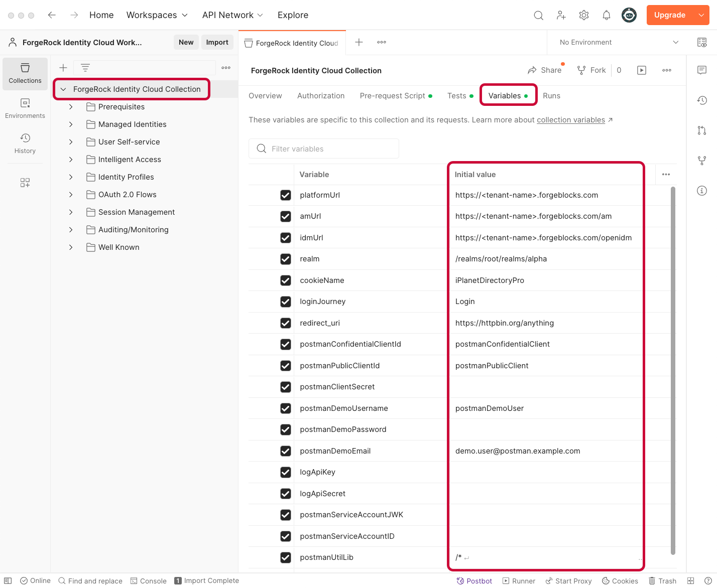Disable the postmanDemoEmail variable
The image size is (717, 588).
[x=286, y=451]
